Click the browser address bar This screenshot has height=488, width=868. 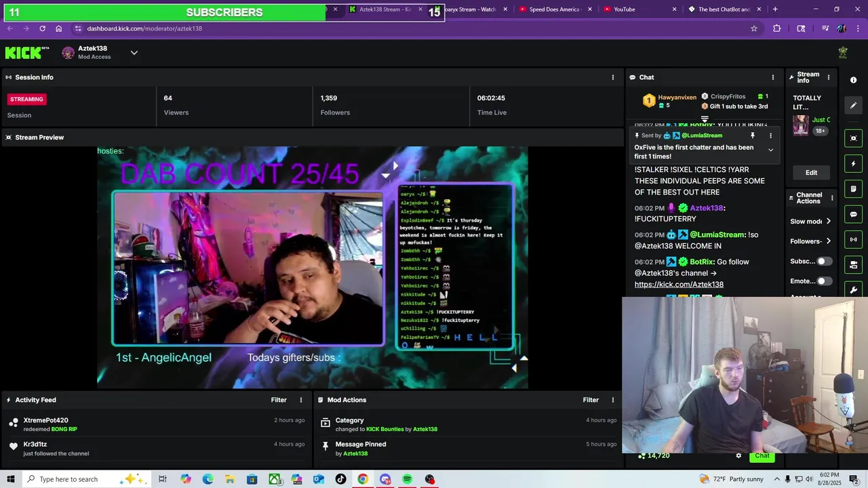tap(407, 28)
